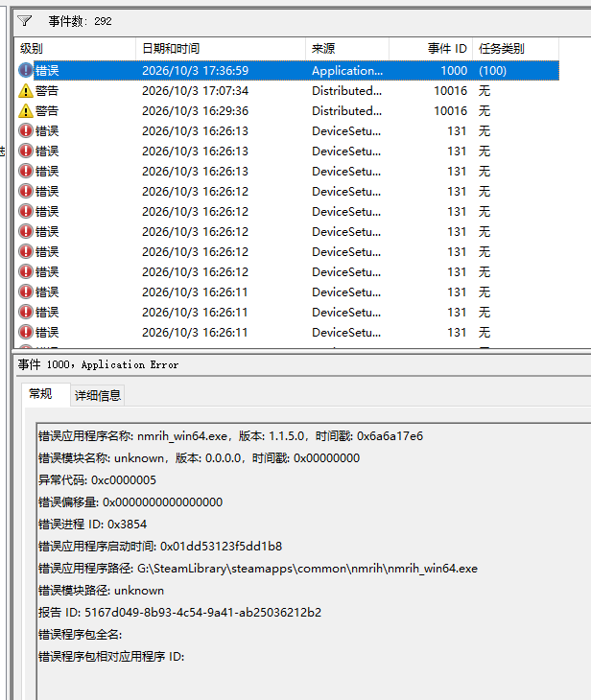Click the Application... source cell
This screenshot has height=700, width=591.
point(347,71)
